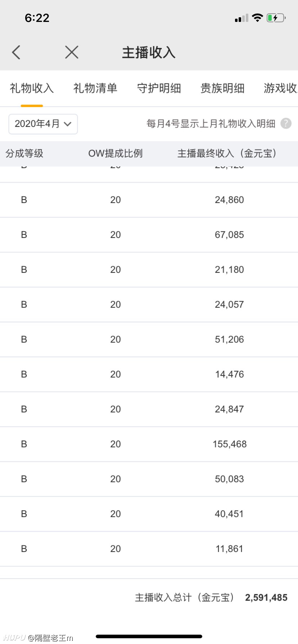This screenshot has width=298, height=644.
Task: Tap the Wi-Fi status icon
Action: point(257,18)
